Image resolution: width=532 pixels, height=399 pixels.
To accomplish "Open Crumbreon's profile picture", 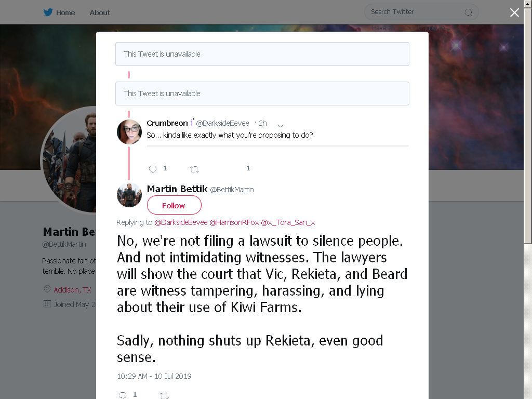I will click(129, 132).
